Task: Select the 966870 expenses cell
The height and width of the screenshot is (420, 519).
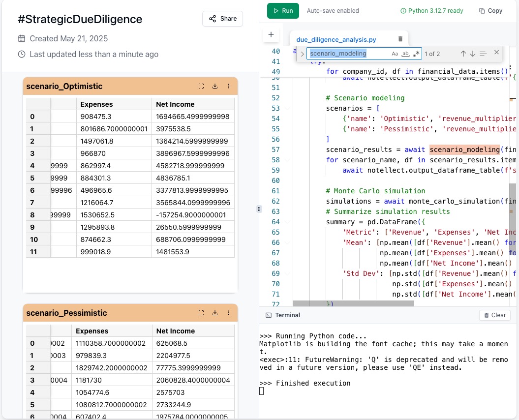Action: click(x=114, y=153)
